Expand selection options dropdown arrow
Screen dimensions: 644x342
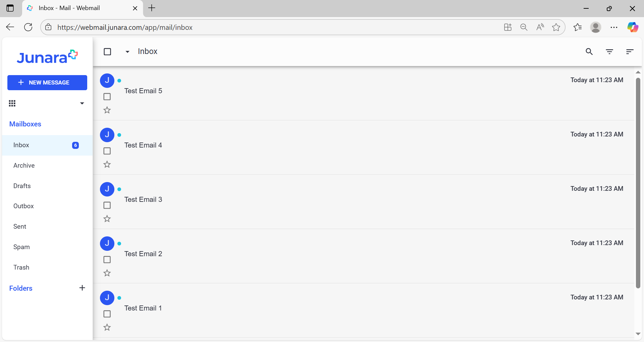[x=127, y=52]
